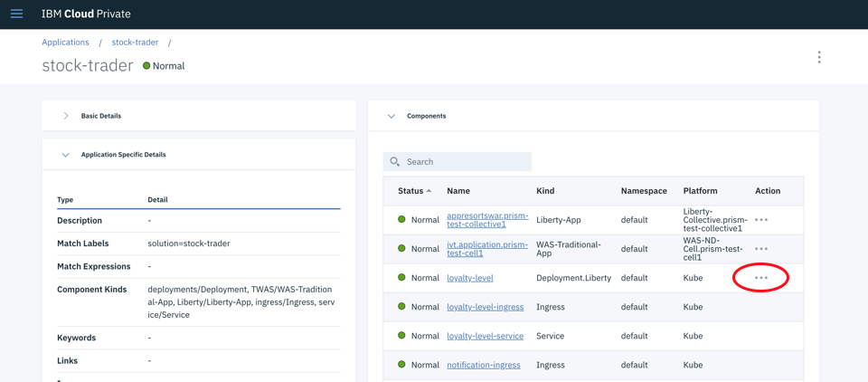Select the Liberty-App kind cell
The image size is (868, 382).
pos(558,220)
